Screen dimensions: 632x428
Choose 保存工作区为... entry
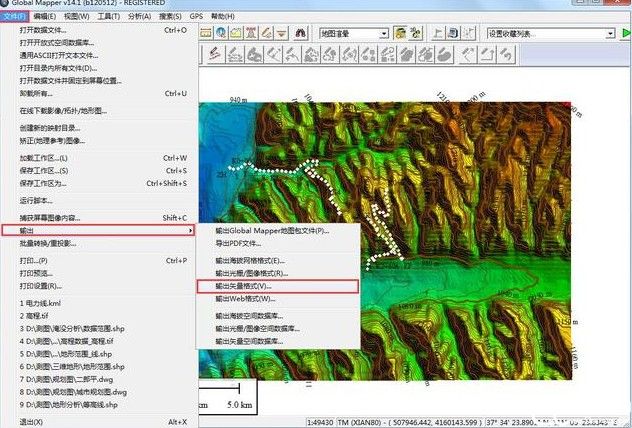[x=99, y=183]
